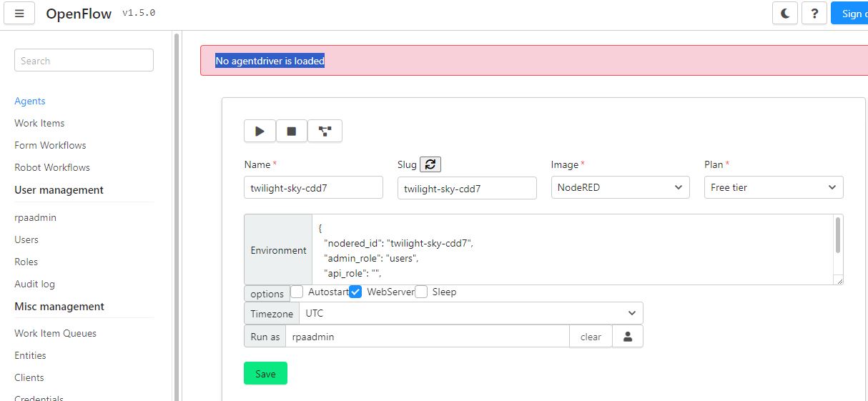Open the Timezone dropdown showing UTC
Screen dimensions: 868x401
click(x=471, y=313)
